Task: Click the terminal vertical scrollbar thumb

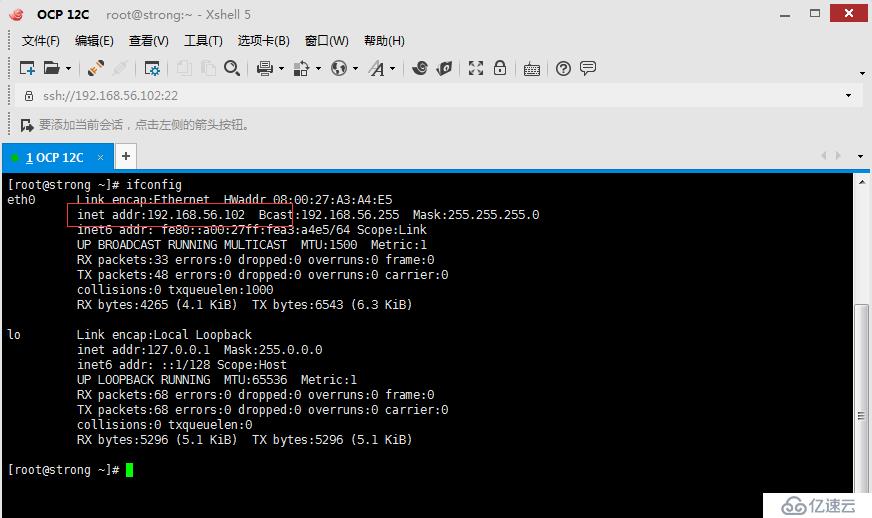Action: (861, 398)
